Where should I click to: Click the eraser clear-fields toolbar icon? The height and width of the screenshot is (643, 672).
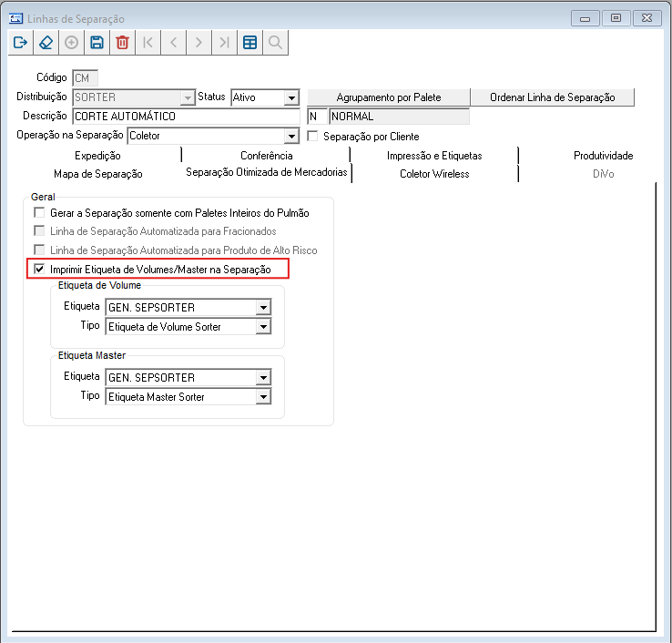click(x=46, y=43)
